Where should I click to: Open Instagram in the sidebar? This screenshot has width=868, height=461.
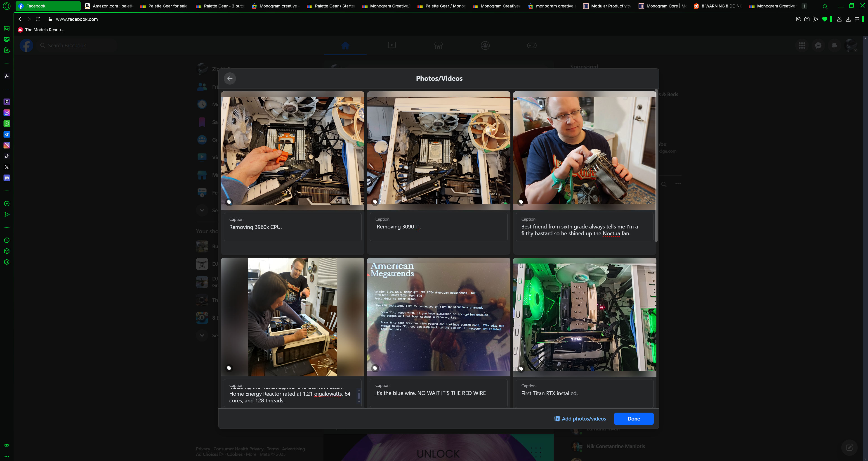tap(7, 145)
